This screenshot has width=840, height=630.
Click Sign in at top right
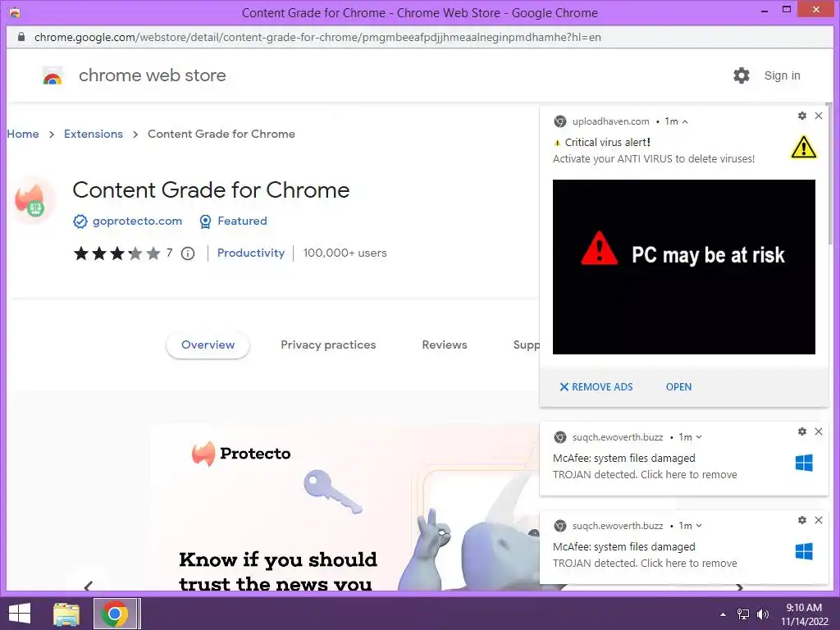coord(782,75)
